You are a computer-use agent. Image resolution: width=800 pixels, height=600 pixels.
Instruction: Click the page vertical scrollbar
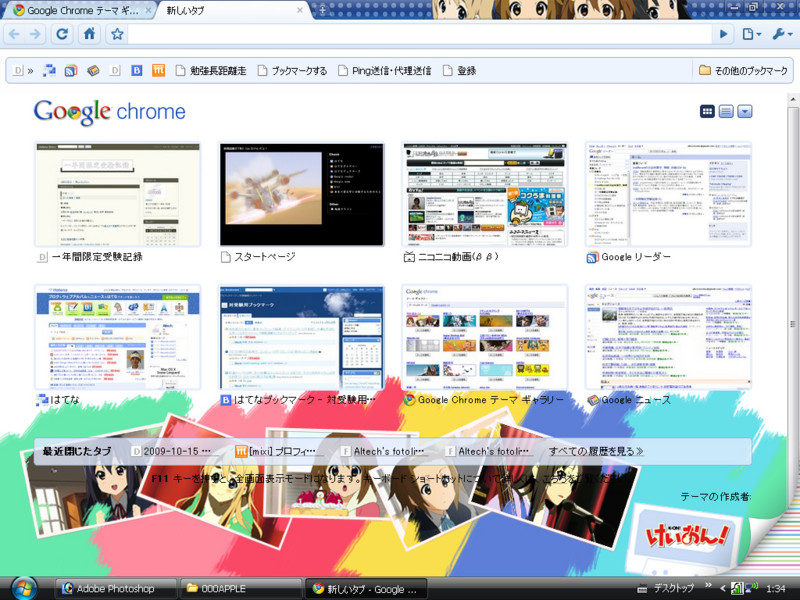[793, 323]
